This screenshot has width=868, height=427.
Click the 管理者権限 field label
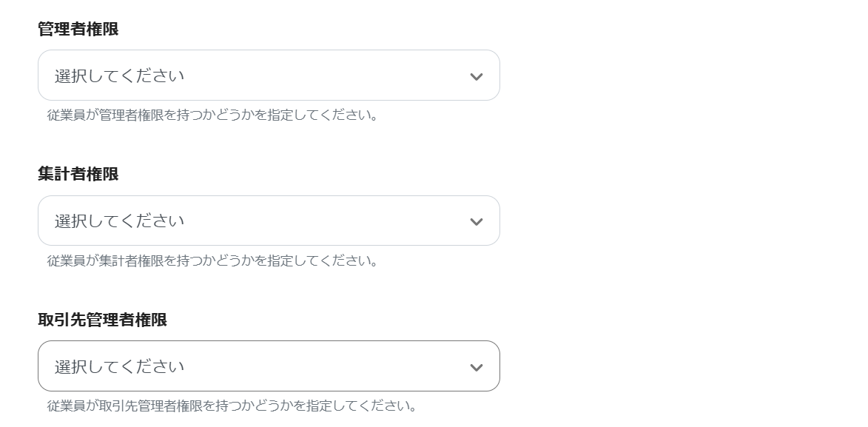[x=78, y=30]
